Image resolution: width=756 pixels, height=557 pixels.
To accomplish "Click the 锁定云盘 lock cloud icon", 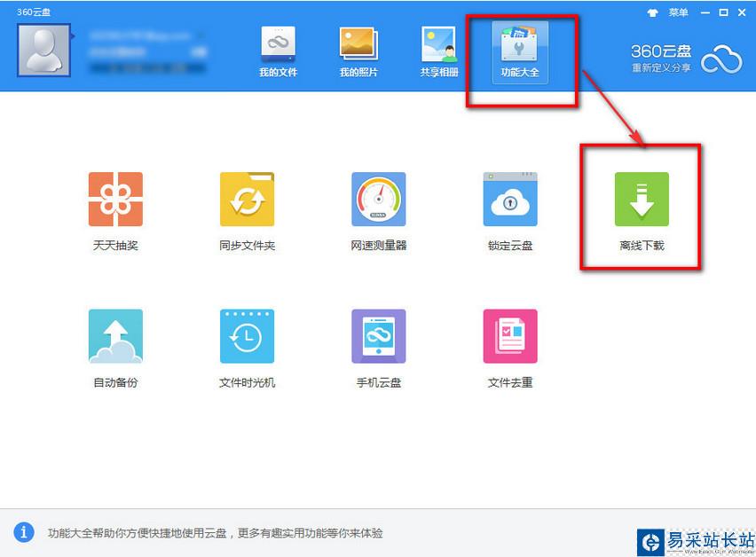I will [510, 199].
